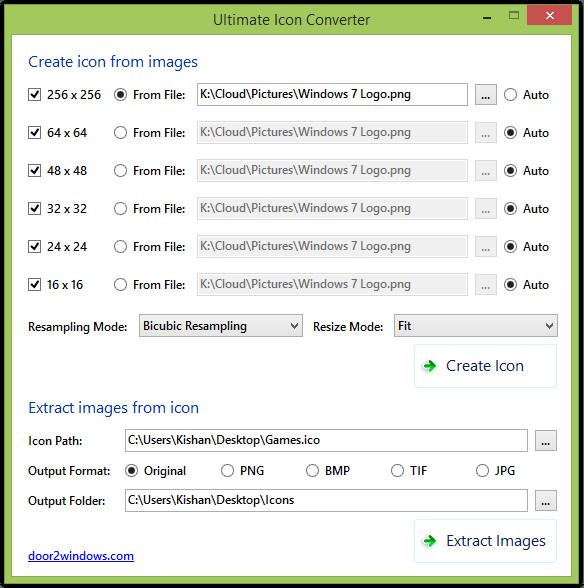Expand the Resize Mode dropdown
The width and height of the screenshot is (584, 588).
tap(476, 326)
